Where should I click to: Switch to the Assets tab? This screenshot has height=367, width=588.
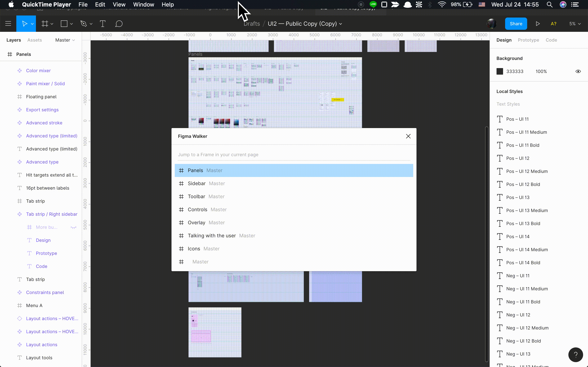coord(35,40)
